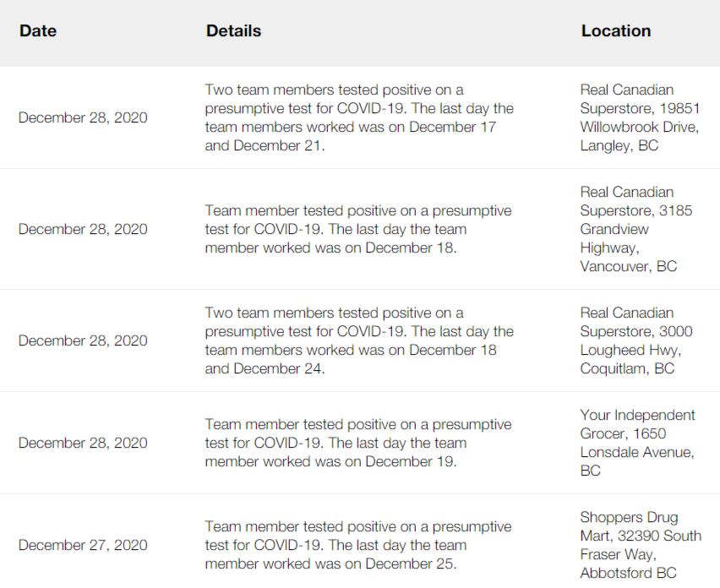Image resolution: width=720 pixels, height=588 pixels.
Task: Select the Real Canadian Superstore Langley location
Action: click(639, 117)
